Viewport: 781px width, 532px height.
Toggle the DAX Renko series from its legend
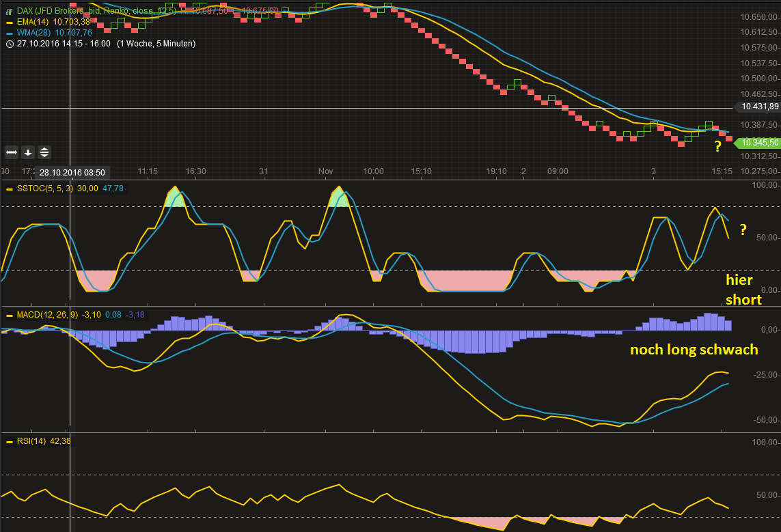pyautogui.click(x=9, y=11)
